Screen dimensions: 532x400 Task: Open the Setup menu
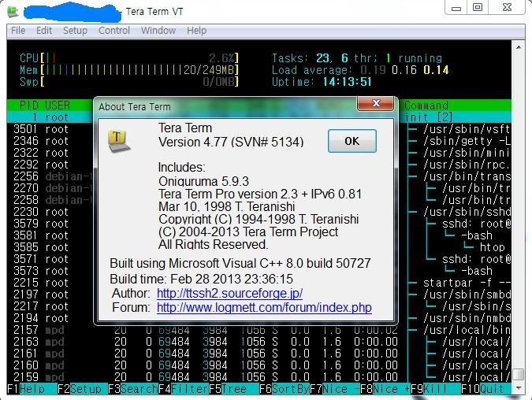pos(75,31)
